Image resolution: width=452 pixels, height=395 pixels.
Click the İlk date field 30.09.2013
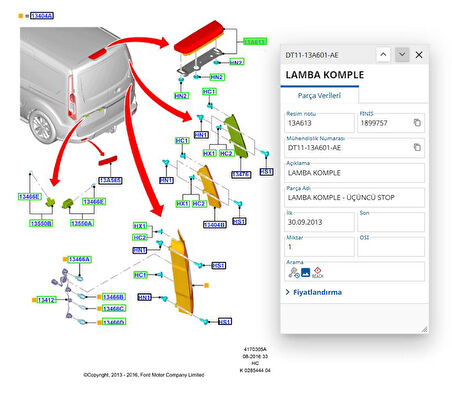[x=320, y=222]
